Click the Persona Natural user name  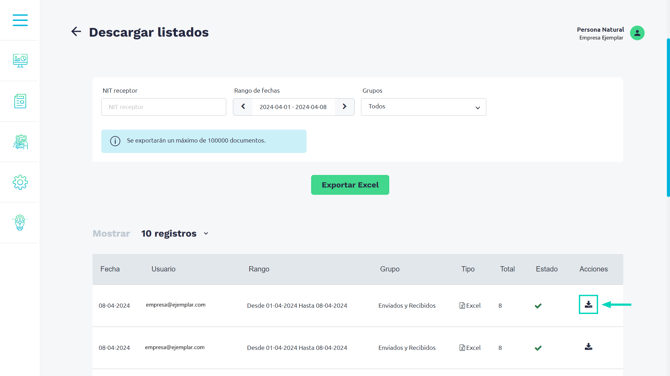(600, 29)
